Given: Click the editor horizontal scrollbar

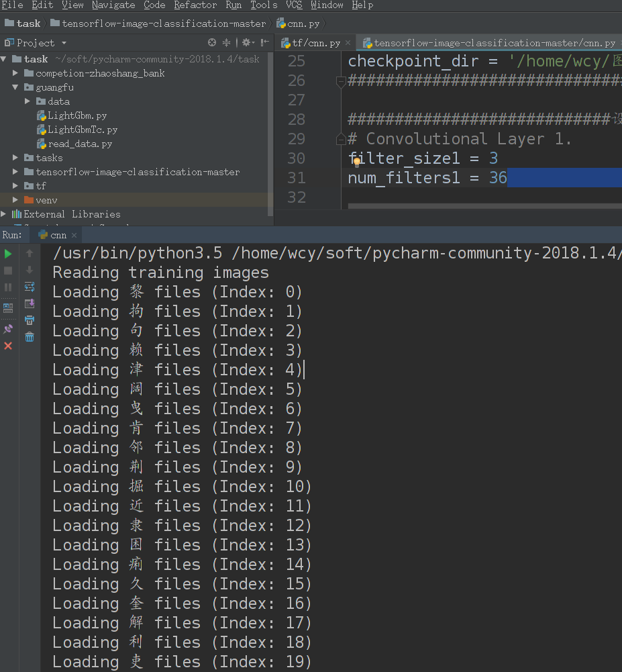Looking at the screenshot, I should click(484, 206).
